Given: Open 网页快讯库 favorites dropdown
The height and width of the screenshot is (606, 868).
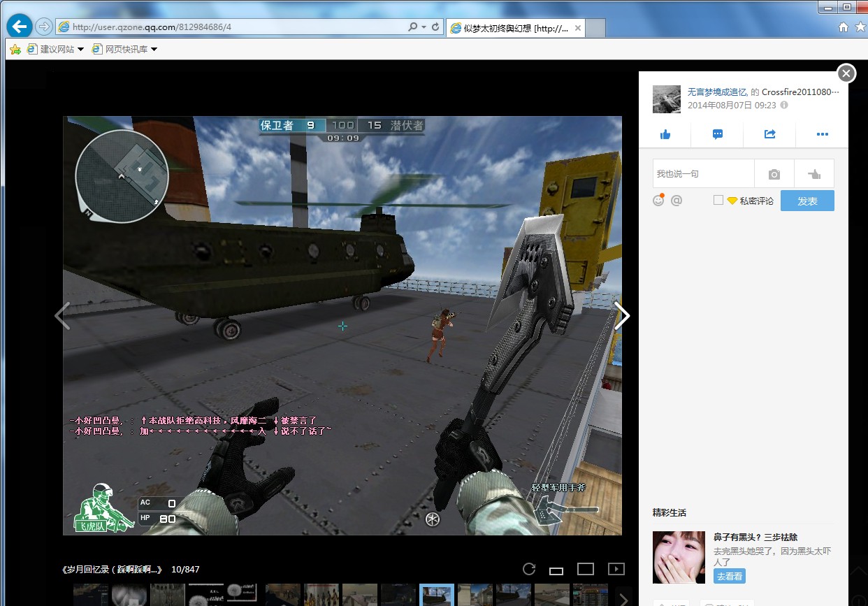Looking at the screenshot, I should tap(124, 49).
